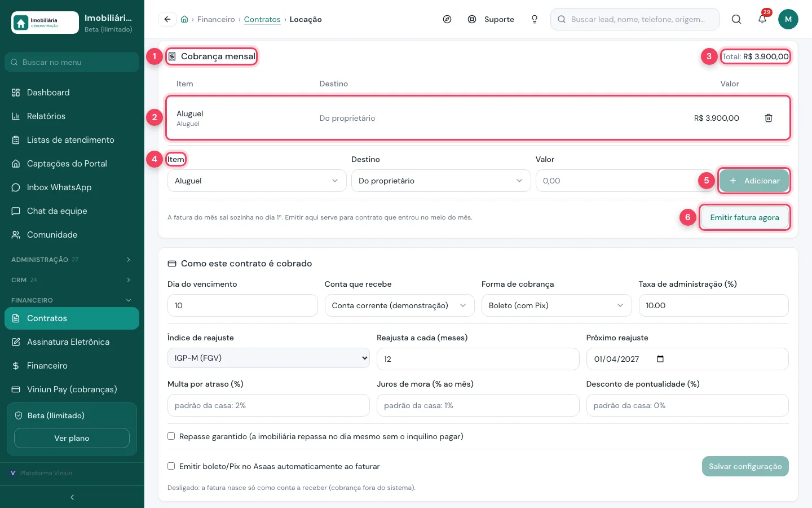Screen dimensions: 812x508
Task: Click the compass icon in top bar
Action: [447, 19]
